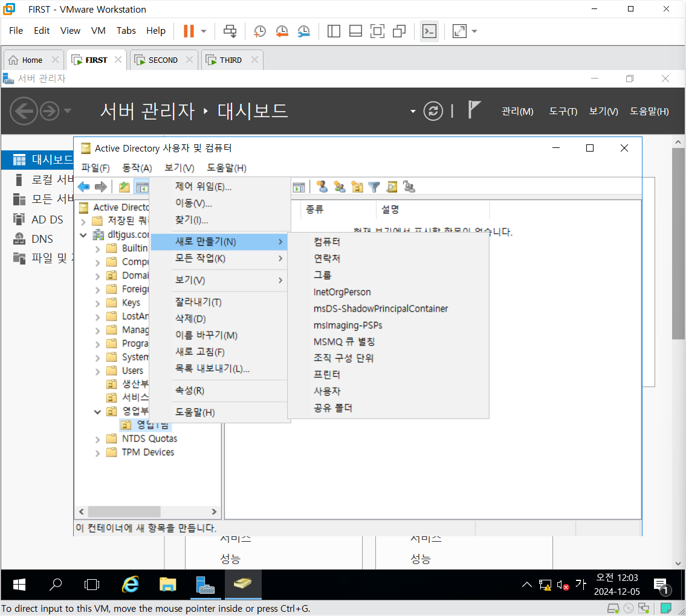
Task: Choose 속성(R) from the context menu
Action: pos(219,390)
